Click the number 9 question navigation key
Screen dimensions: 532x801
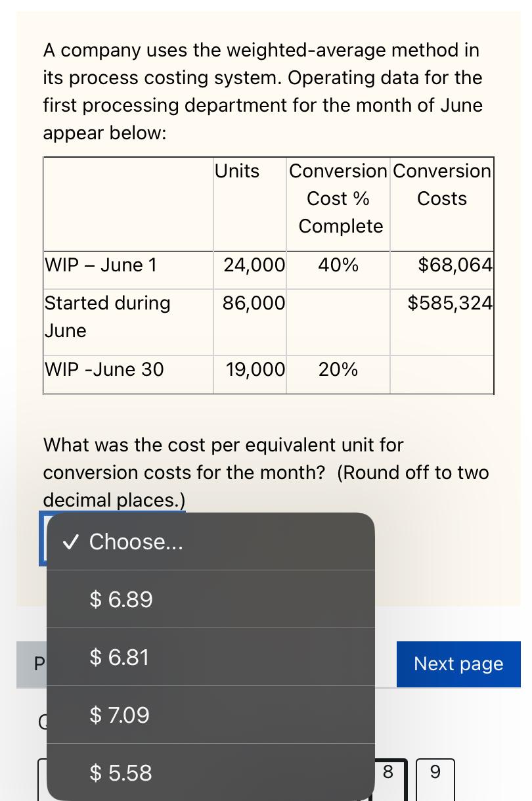click(434, 772)
